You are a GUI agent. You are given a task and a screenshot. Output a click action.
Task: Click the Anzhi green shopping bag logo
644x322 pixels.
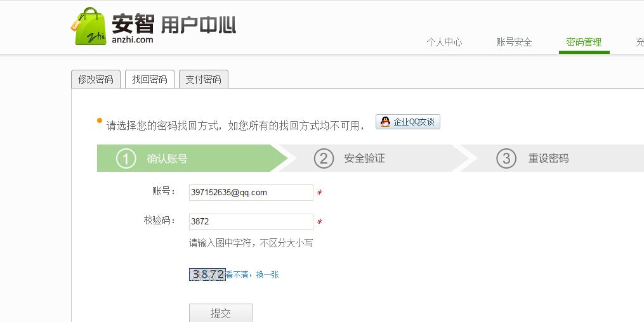click(x=88, y=26)
